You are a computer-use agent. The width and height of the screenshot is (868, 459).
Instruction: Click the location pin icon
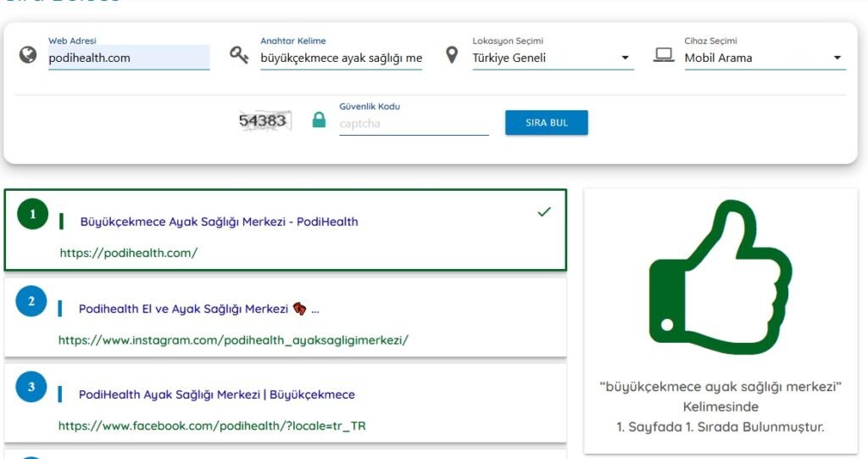coord(452,55)
